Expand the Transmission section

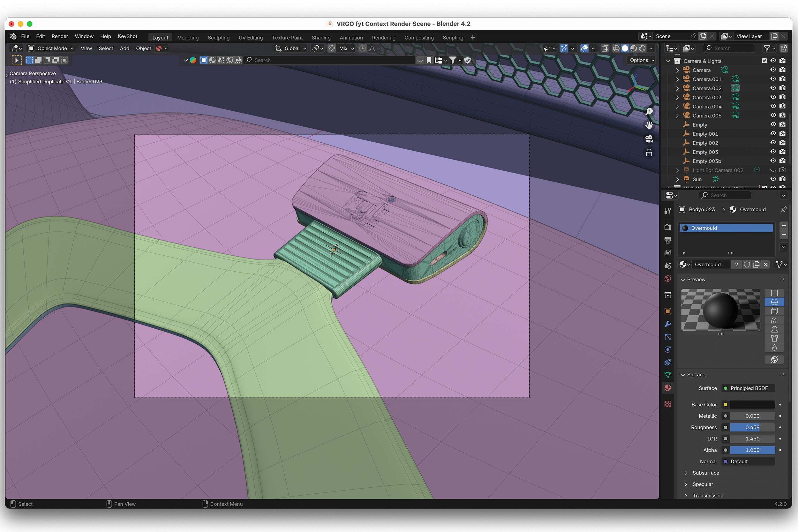685,496
